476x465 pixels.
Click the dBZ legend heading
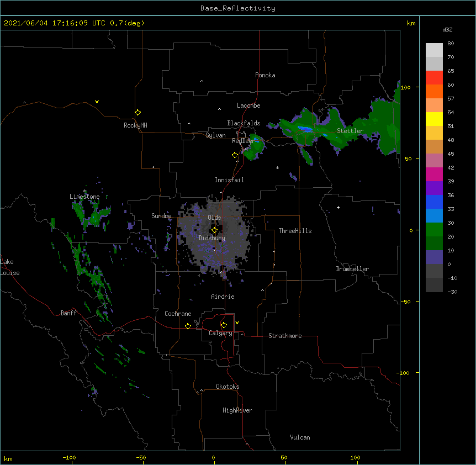pos(447,30)
